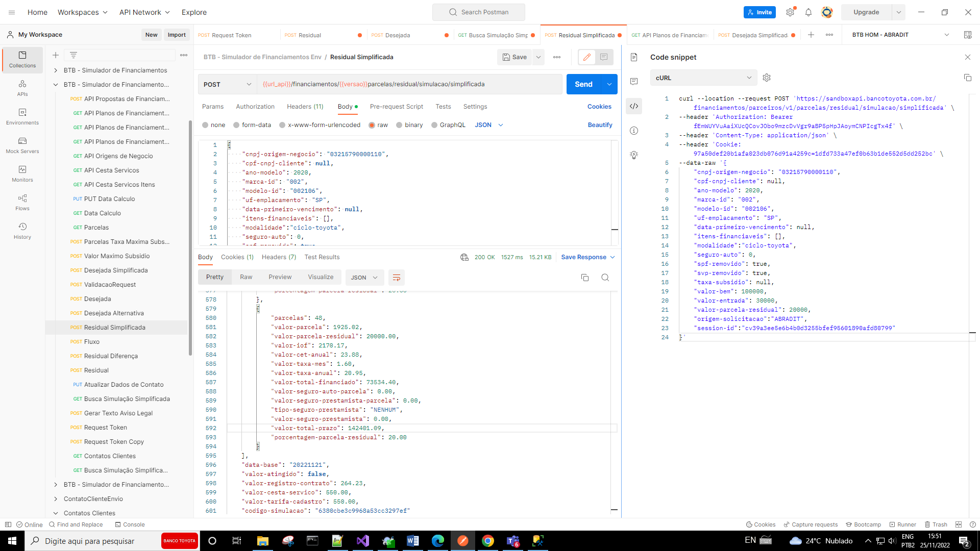Open the cURL language dropdown
This screenshot has width=980, height=551.
pos(704,78)
